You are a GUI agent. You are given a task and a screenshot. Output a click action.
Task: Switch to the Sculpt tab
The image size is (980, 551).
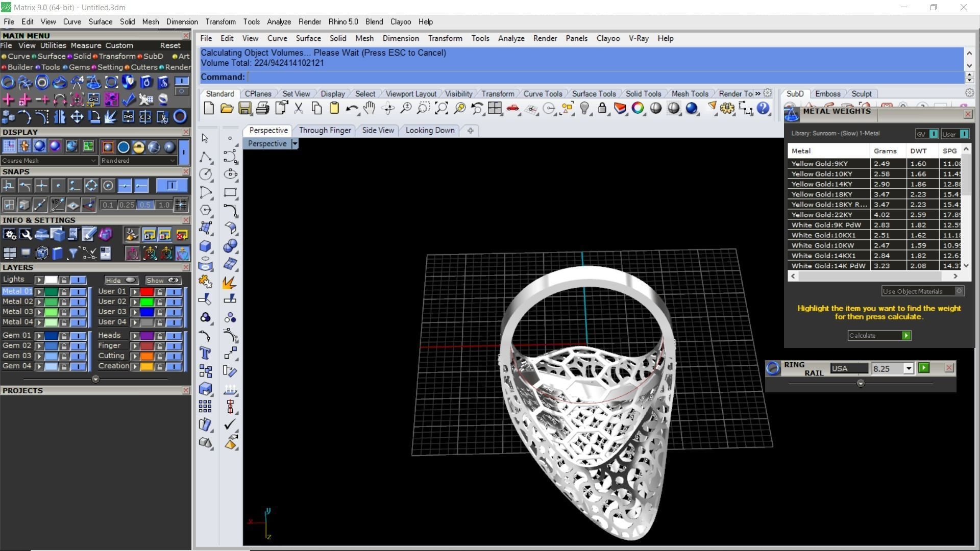(x=861, y=94)
